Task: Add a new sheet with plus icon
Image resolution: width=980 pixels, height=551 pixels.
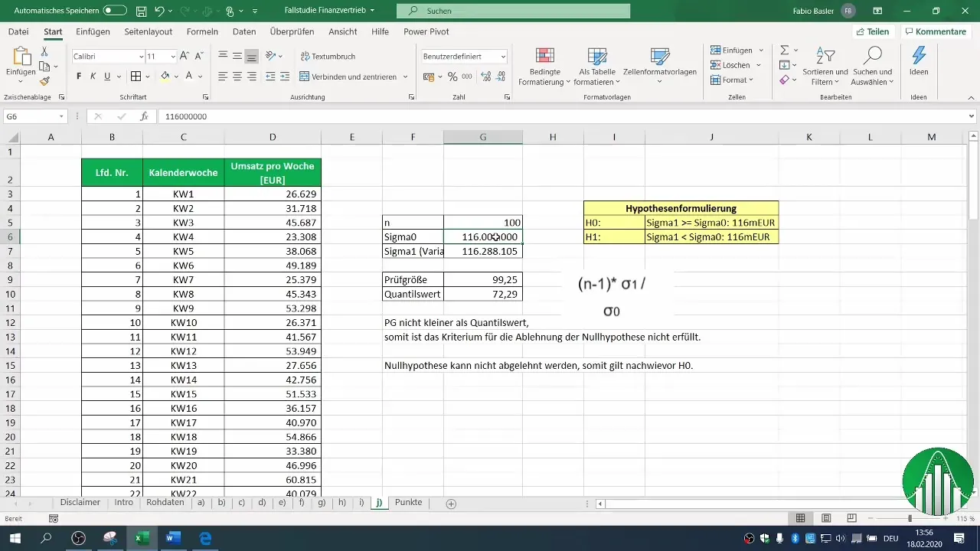Action: tap(451, 504)
